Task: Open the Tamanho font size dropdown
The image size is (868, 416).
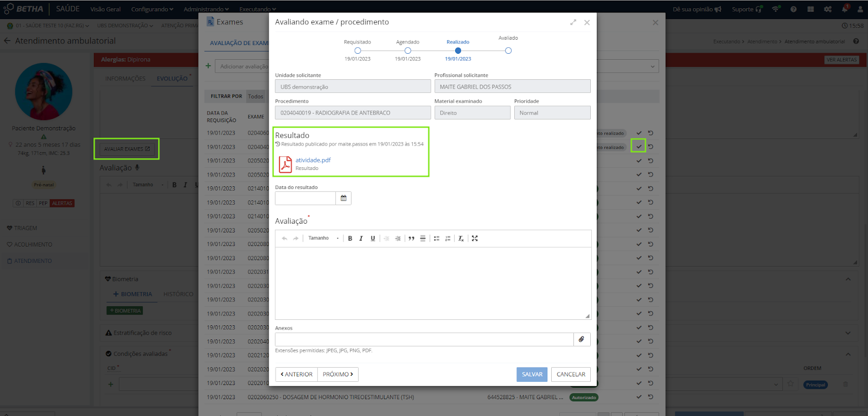Action: [323, 238]
